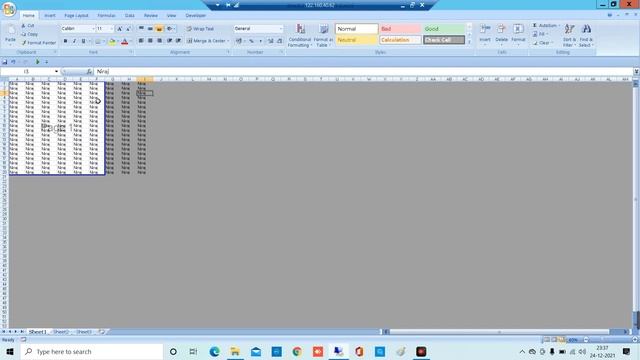Image resolution: width=640 pixels, height=360 pixels.
Task: Open the General number format dropdown
Action: (x=281, y=29)
